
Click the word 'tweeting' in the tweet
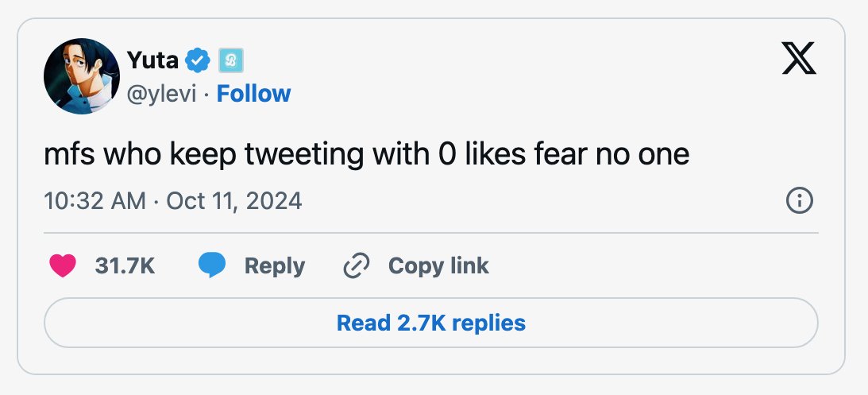coord(304,154)
